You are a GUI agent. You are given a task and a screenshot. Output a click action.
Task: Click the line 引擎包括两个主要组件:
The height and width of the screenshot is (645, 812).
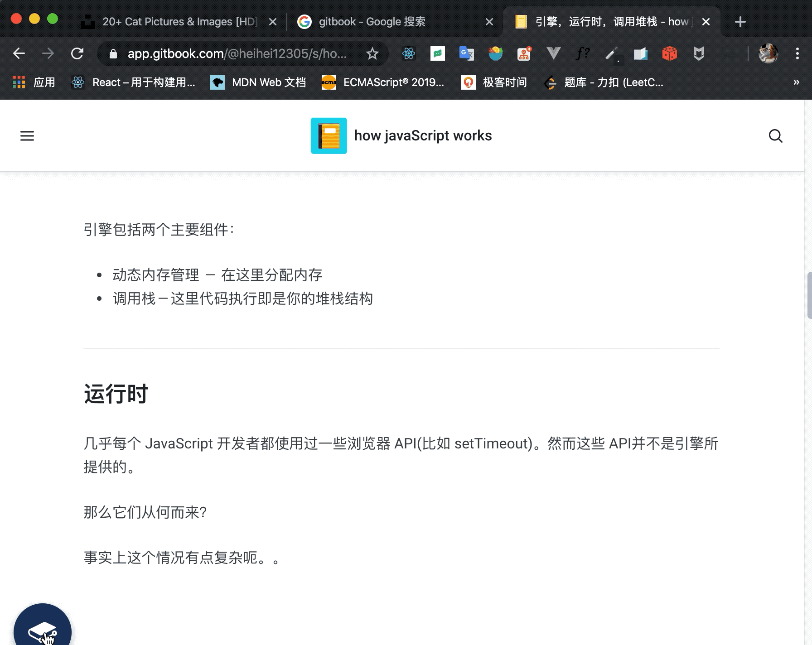tap(159, 230)
